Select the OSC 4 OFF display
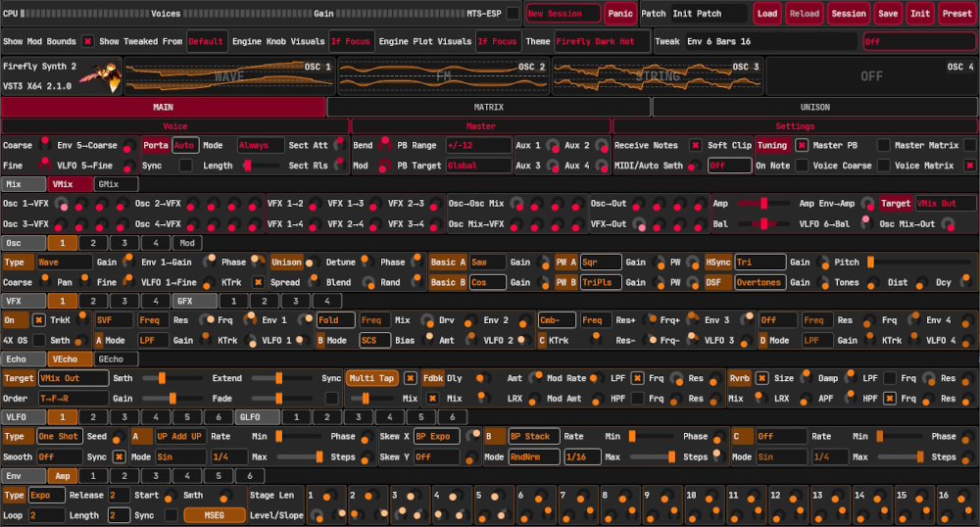 (x=872, y=75)
